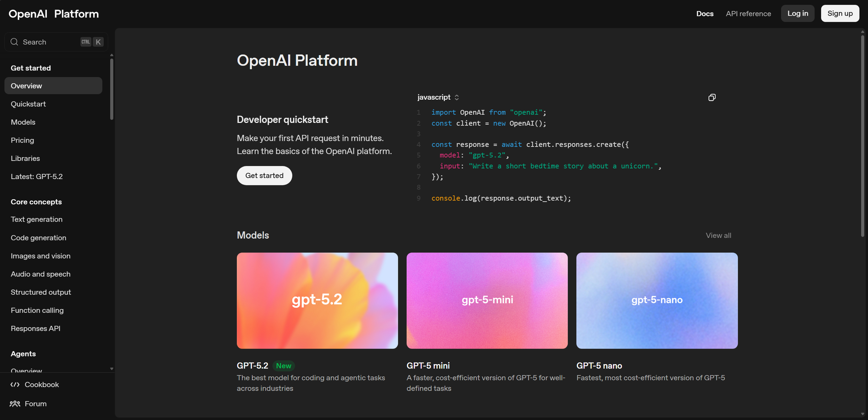Viewport: 868px width, 420px height.
Task: Click main page scroll down arrow
Action: coord(862,414)
